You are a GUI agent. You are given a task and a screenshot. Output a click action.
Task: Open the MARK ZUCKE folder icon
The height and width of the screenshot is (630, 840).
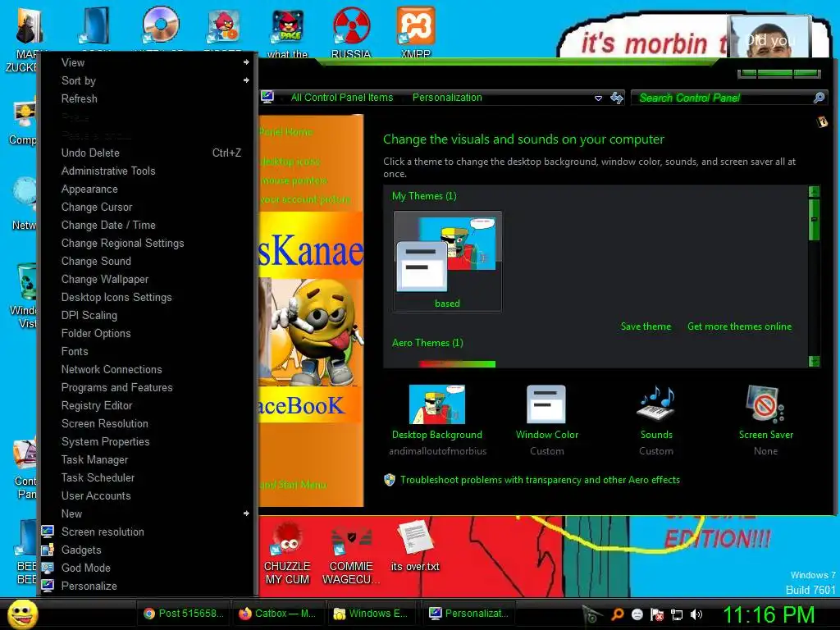coord(28,25)
